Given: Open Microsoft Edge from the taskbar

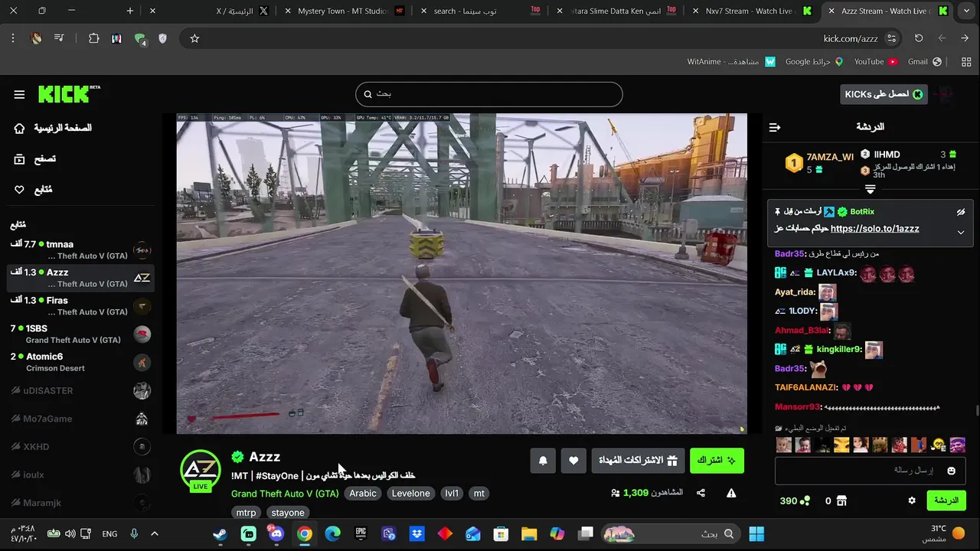Looking at the screenshot, I should pos(332,534).
